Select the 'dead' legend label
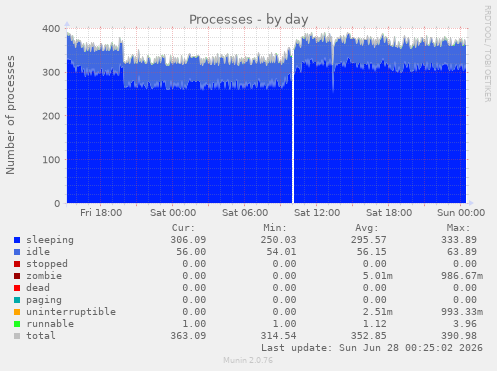The height and width of the screenshot is (371, 497). click(x=38, y=288)
